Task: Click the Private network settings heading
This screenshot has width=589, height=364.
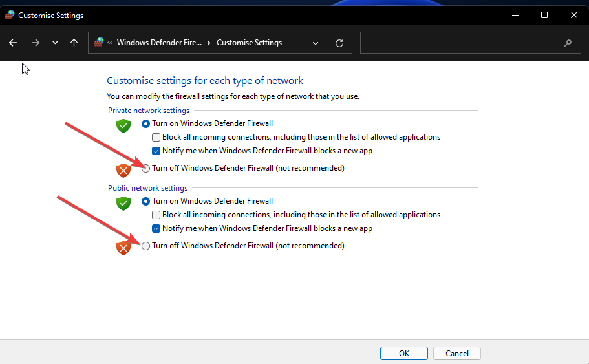Action: pyautogui.click(x=149, y=111)
